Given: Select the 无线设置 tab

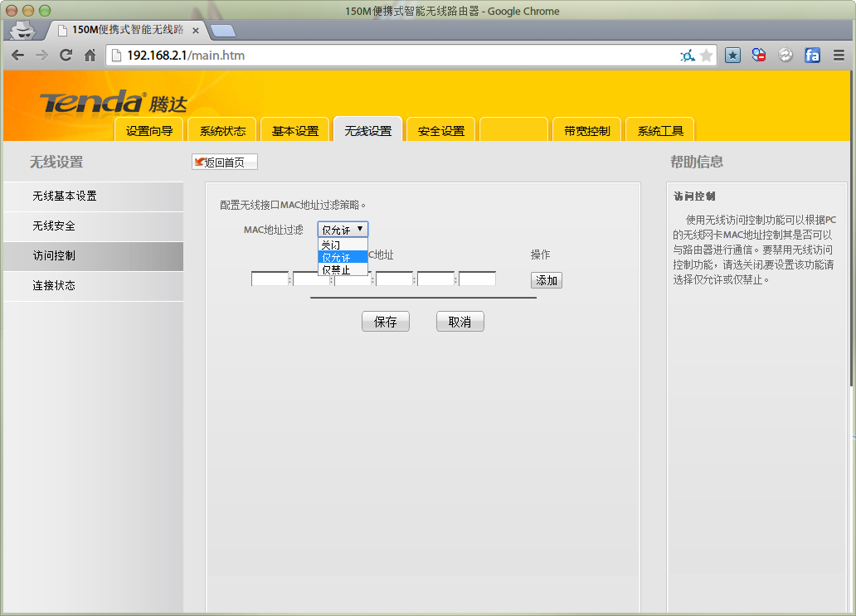Looking at the screenshot, I should 368,129.
